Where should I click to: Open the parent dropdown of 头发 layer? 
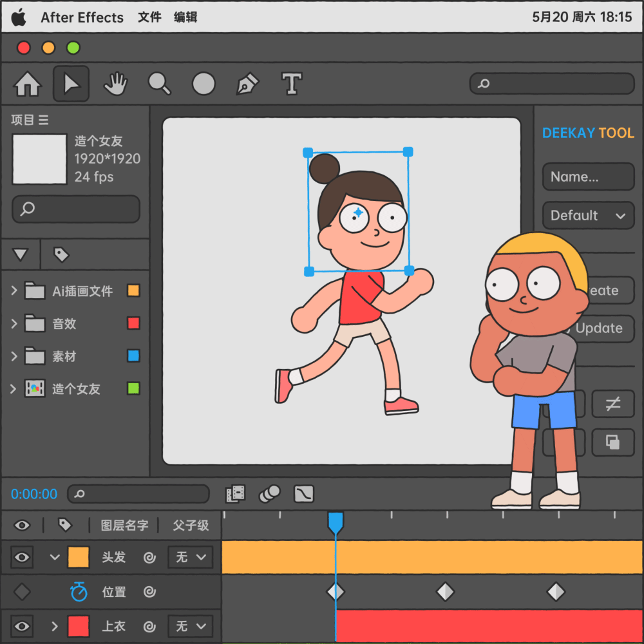[190, 557]
